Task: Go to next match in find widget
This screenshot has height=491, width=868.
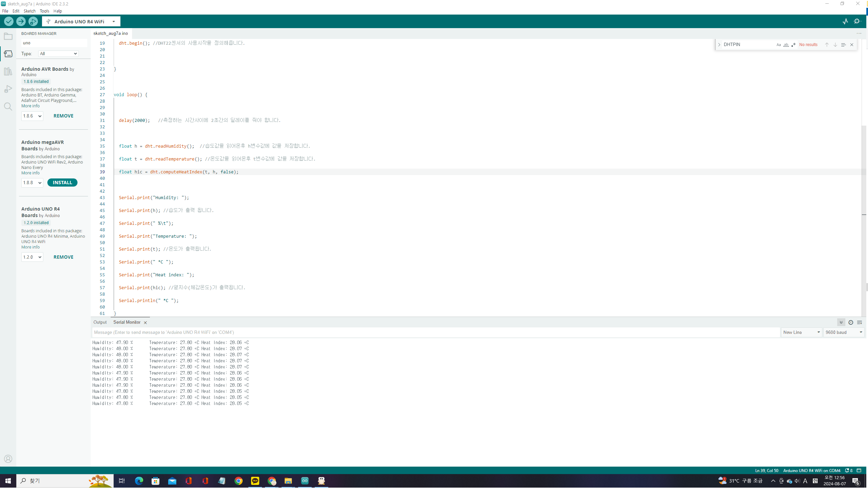Action: click(835, 45)
